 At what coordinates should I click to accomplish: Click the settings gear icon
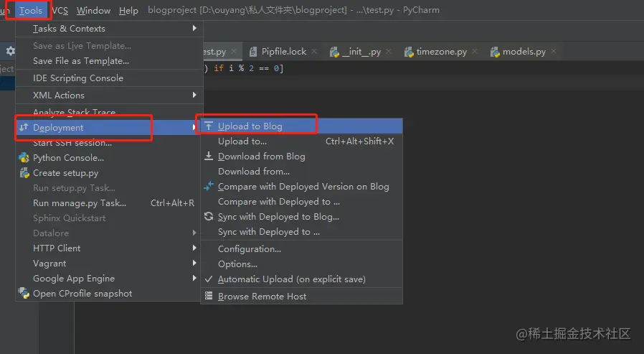point(10,51)
